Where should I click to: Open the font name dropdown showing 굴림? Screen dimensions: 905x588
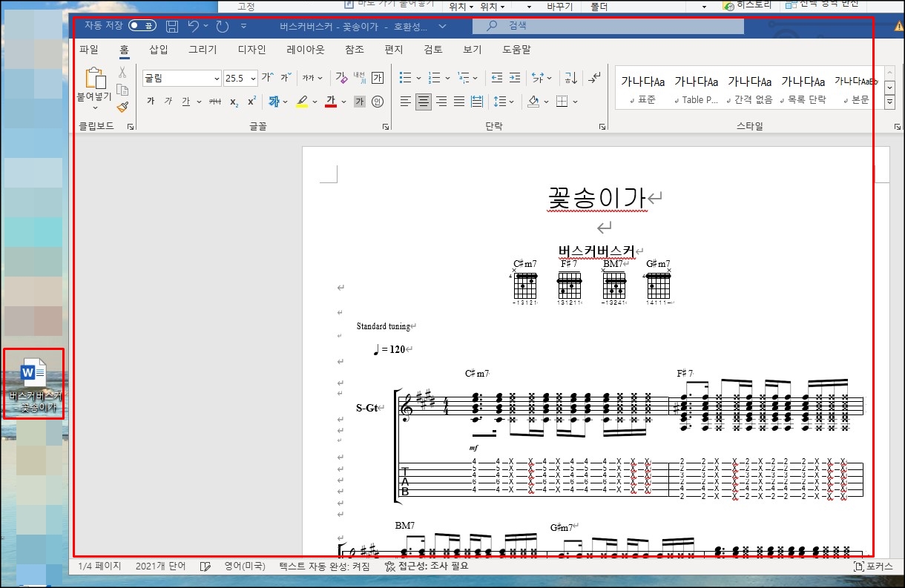pyautogui.click(x=217, y=78)
